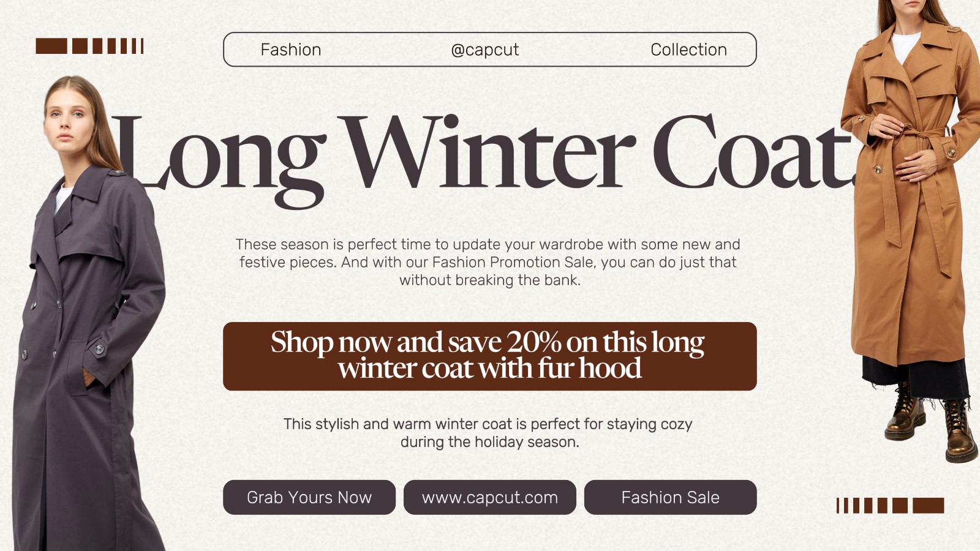Click the brown leather boots on right model
Screen dimensions: 980x551
coord(931,422)
